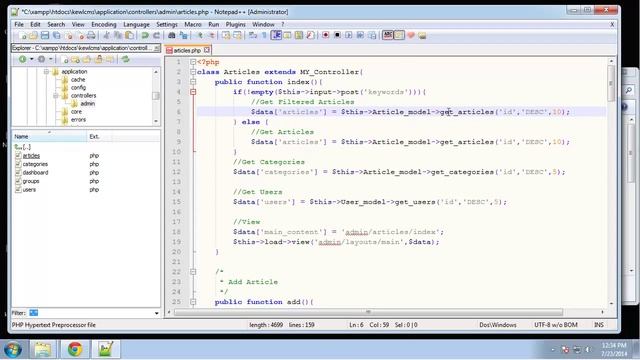The height and width of the screenshot is (360, 640).
Task: Open the Language menu
Action: coord(136,24)
